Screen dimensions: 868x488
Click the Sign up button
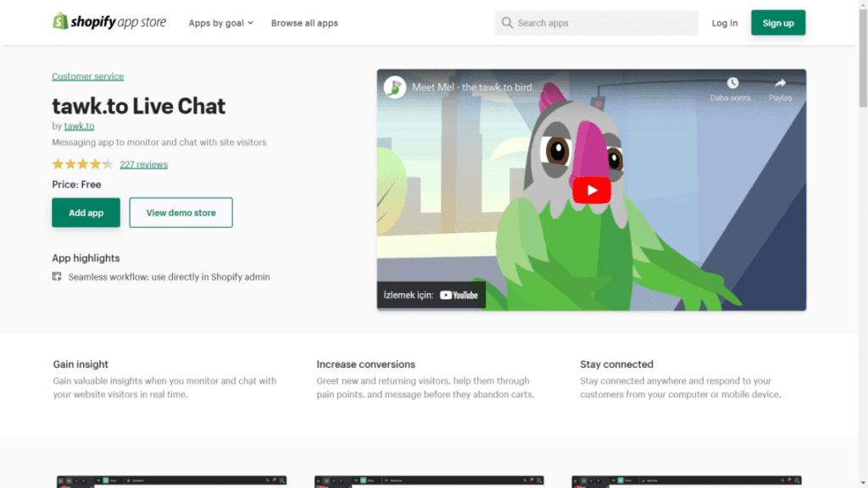[x=778, y=23]
